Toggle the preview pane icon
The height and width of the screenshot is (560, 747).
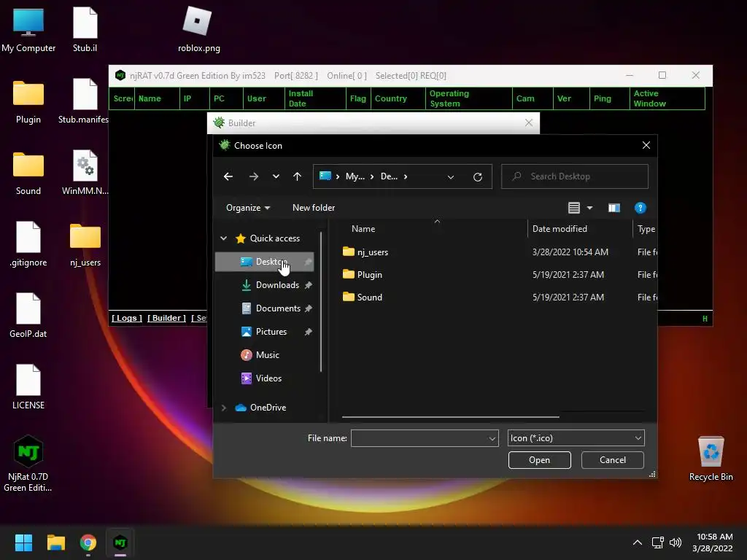[614, 208]
